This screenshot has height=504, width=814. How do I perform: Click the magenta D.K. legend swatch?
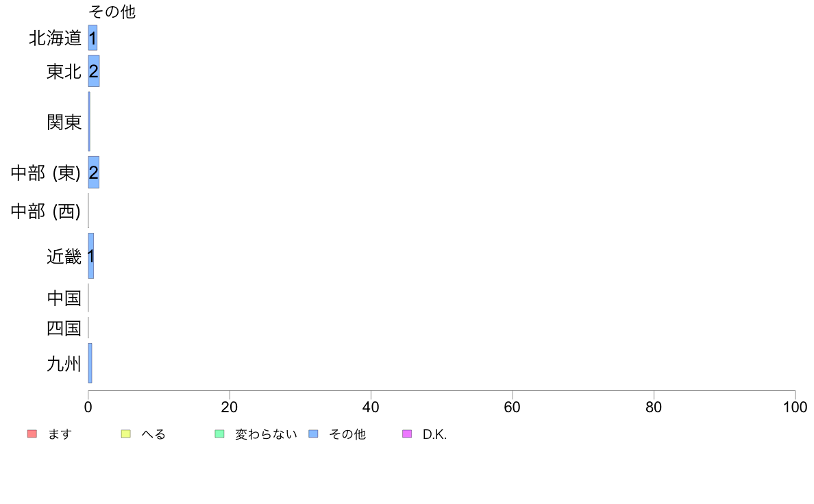pos(407,434)
